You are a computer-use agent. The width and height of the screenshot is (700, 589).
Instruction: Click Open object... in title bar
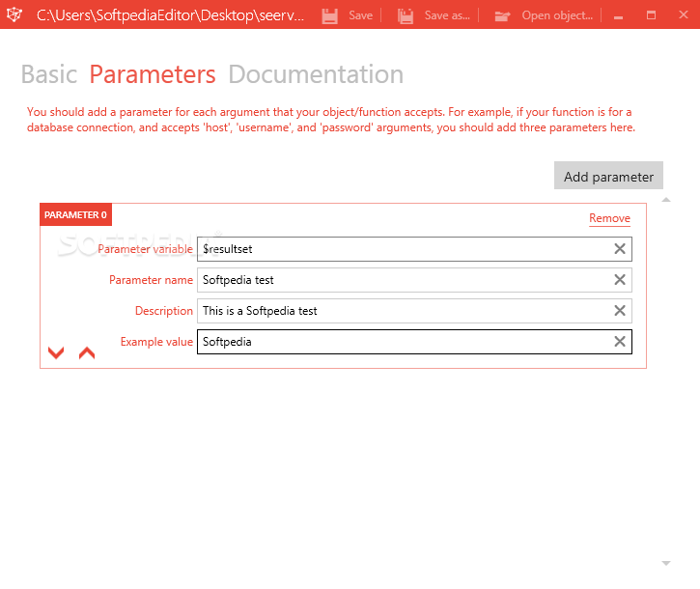558,15
